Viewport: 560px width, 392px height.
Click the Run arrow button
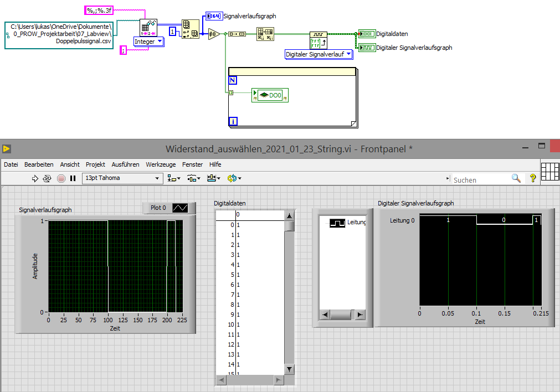[x=35, y=178]
